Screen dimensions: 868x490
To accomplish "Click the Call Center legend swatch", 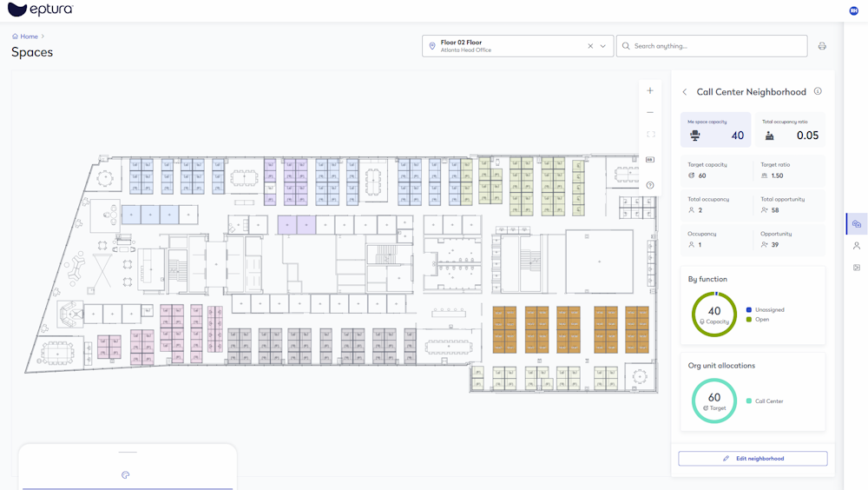I will [x=749, y=401].
